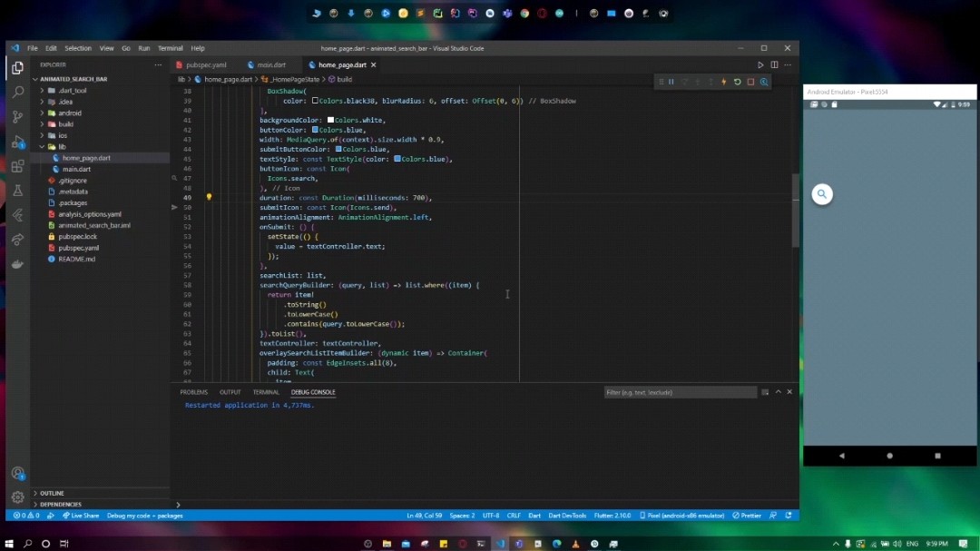Click the debug console filter field
980x551 pixels.
click(680, 392)
